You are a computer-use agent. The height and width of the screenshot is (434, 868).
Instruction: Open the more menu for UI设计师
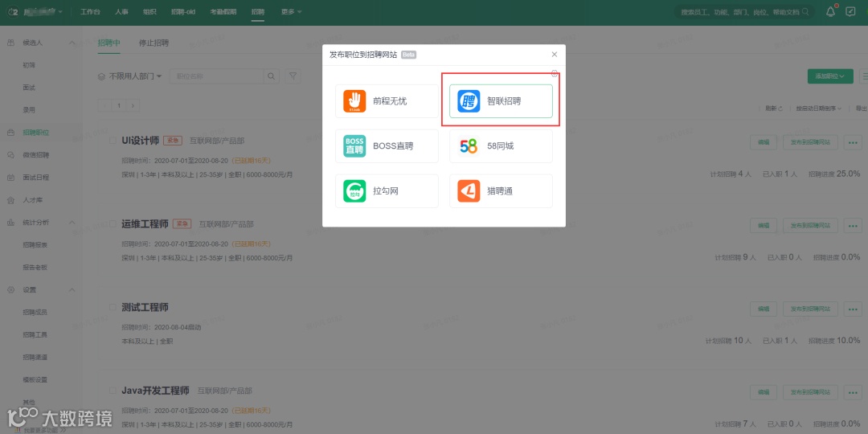click(x=852, y=142)
